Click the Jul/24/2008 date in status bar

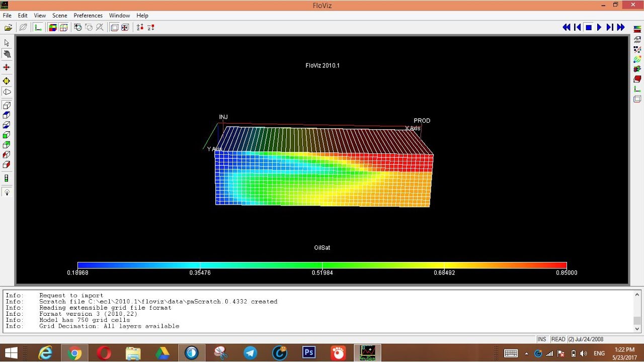click(x=586, y=339)
